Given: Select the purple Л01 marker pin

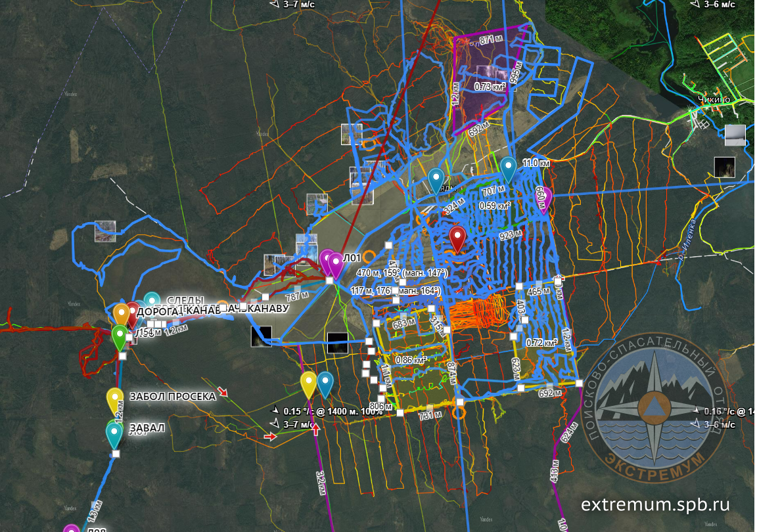Looking at the screenshot, I should coord(335,265).
